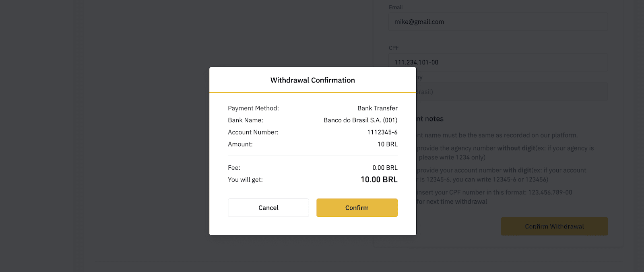
Task: Select the Email field containing mike@gmail.com
Action: click(498, 22)
